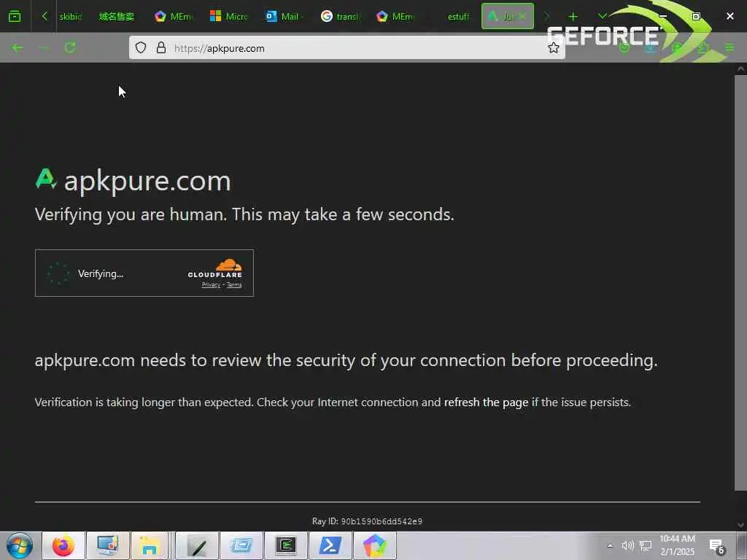Switch to the Mail Outlook tab
This screenshot has width=747, height=560.
(285, 17)
